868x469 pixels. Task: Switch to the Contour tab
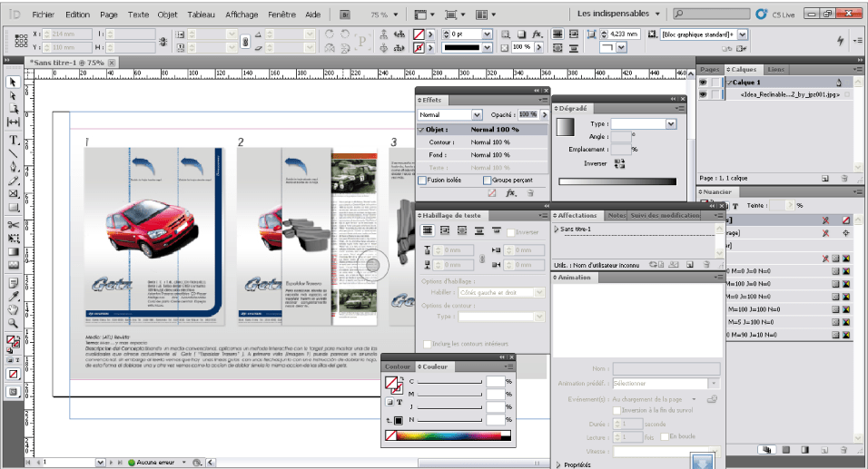point(398,366)
